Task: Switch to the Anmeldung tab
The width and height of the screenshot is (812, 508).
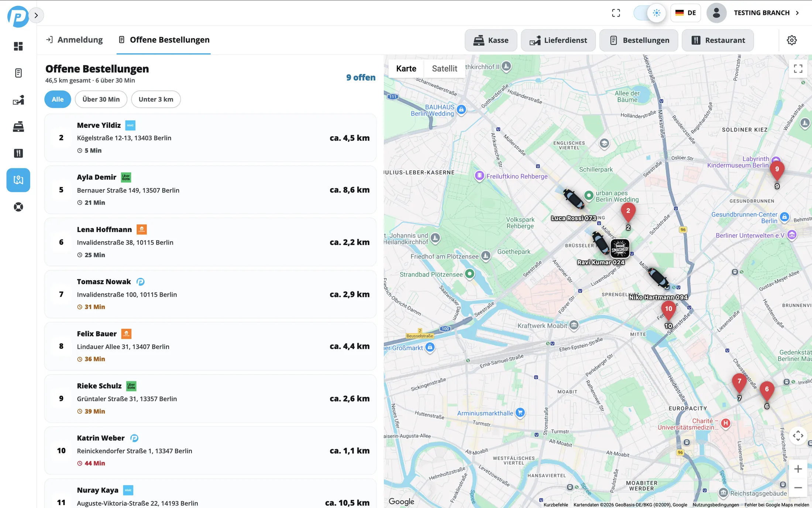Action: (75, 40)
